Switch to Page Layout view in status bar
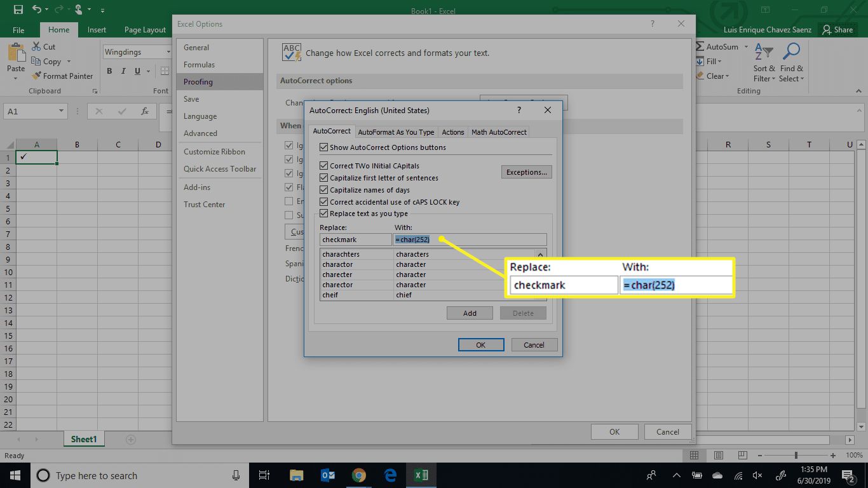 click(718, 456)
